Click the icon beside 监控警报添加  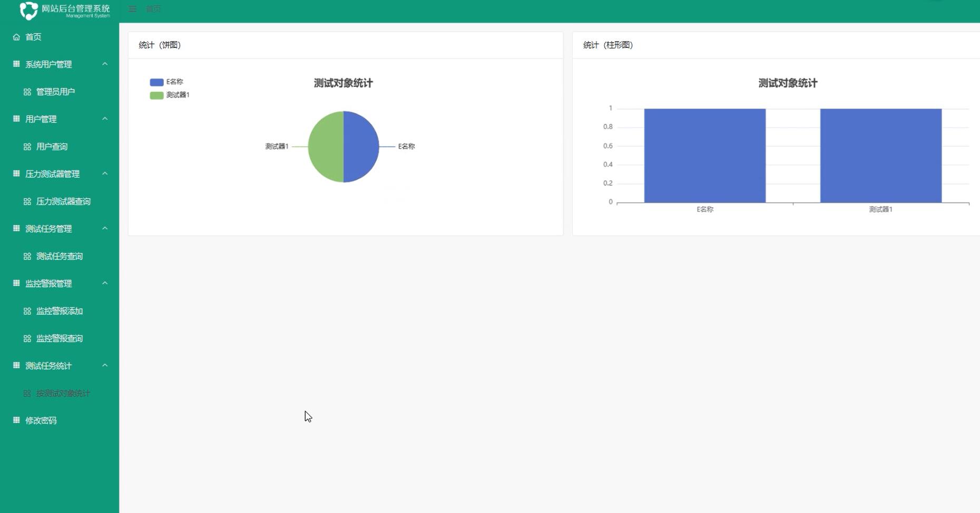[x=27, y=311]
